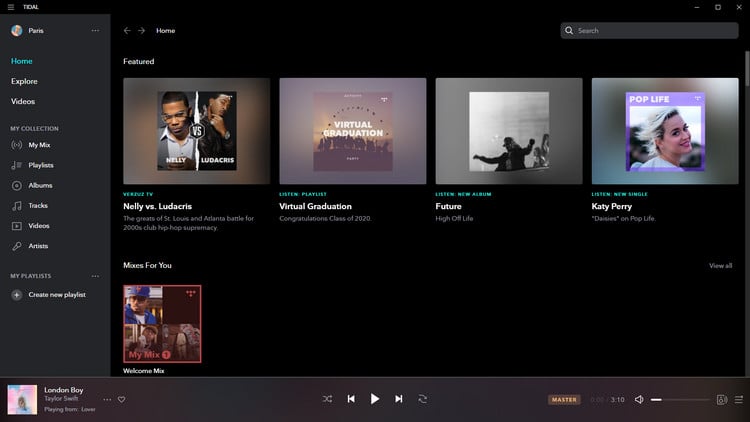Click View all for Mixes For You
The width and height of the screenshot is (750, 422).
(x=720, y=266)
